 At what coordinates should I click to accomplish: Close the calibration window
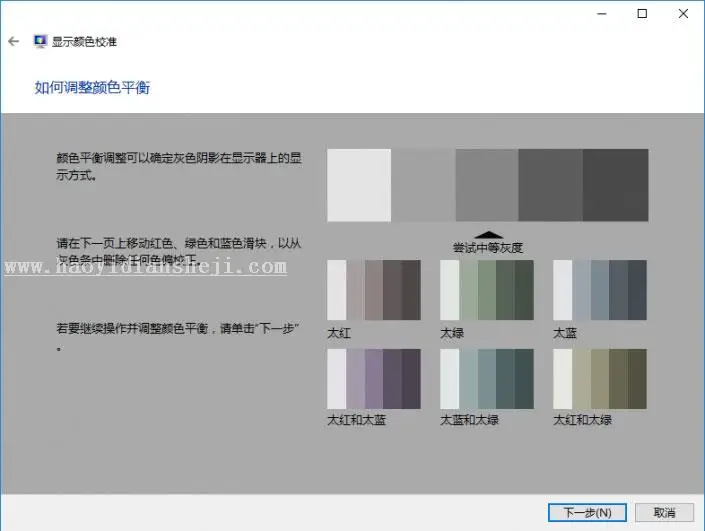point(683,14)
